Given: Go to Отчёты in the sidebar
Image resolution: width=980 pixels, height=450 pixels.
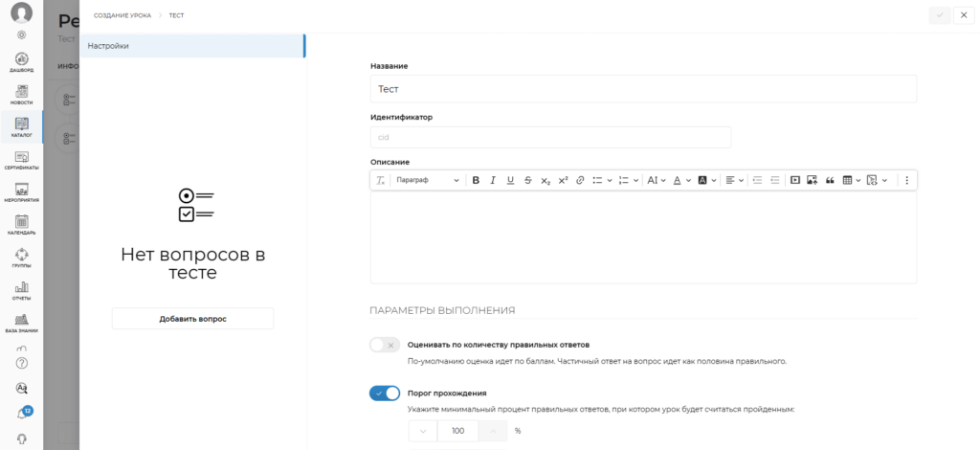Looking at the screenshot, I should tap(22, 290).
